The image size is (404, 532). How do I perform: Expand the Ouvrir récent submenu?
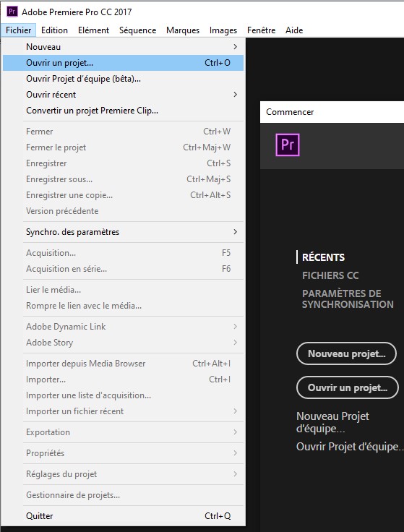[x=123, y=95]
